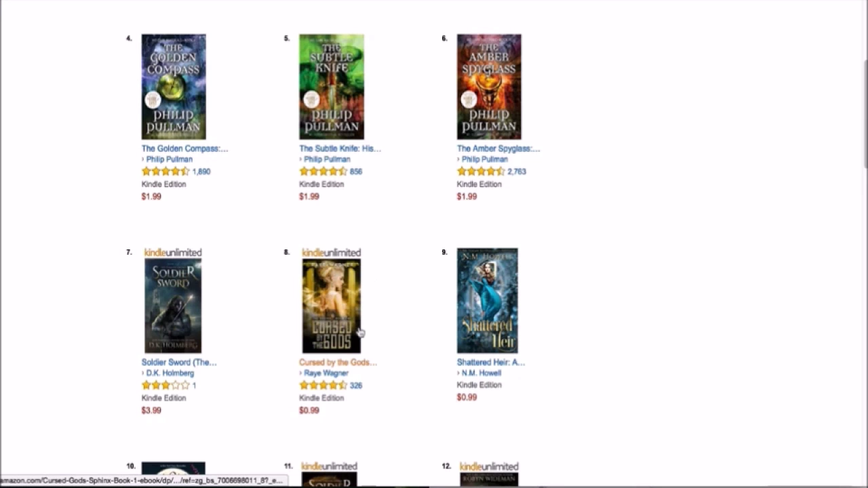Click the star rating for Soldier Sword
The height and width of the screenshot is (488, 868).
click(165, 385)
